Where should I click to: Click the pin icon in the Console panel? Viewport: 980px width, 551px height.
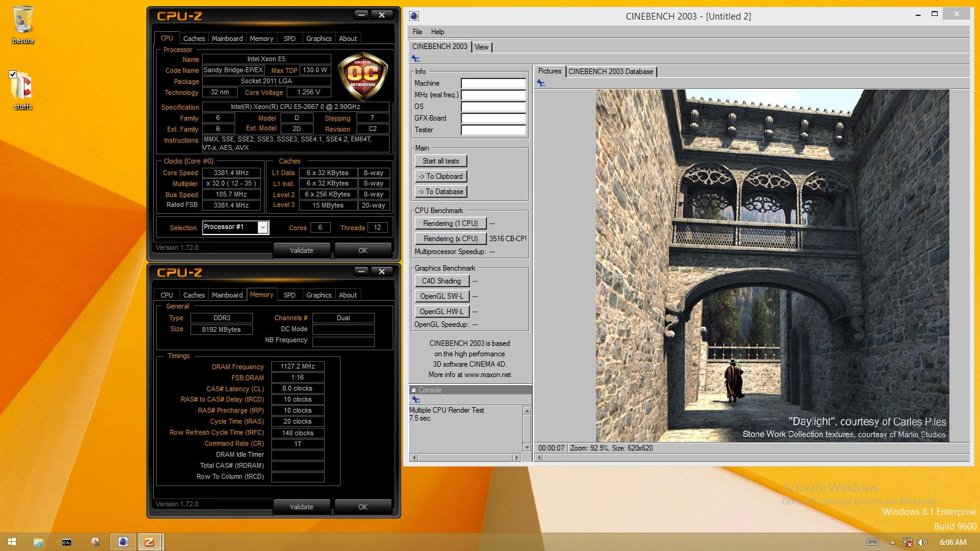pos(416,400)
